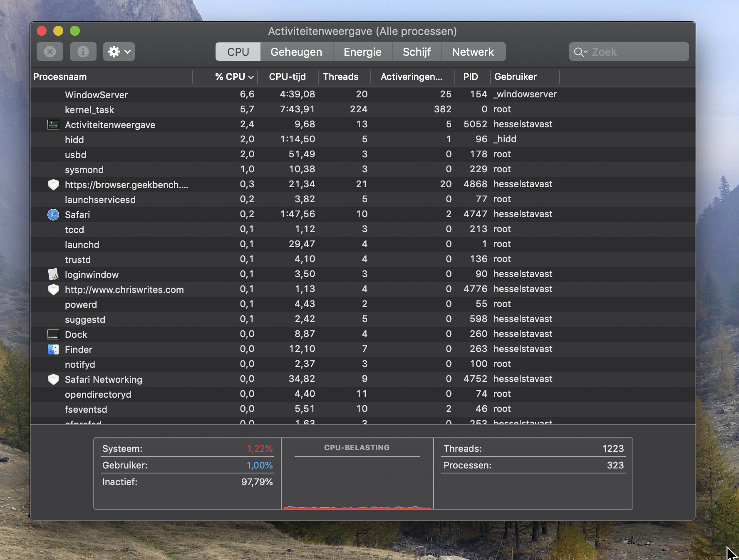This screenshot has width=739, height=560.
Task: Sort by CPU-tijd column header
Action: [x=288, y=77]
